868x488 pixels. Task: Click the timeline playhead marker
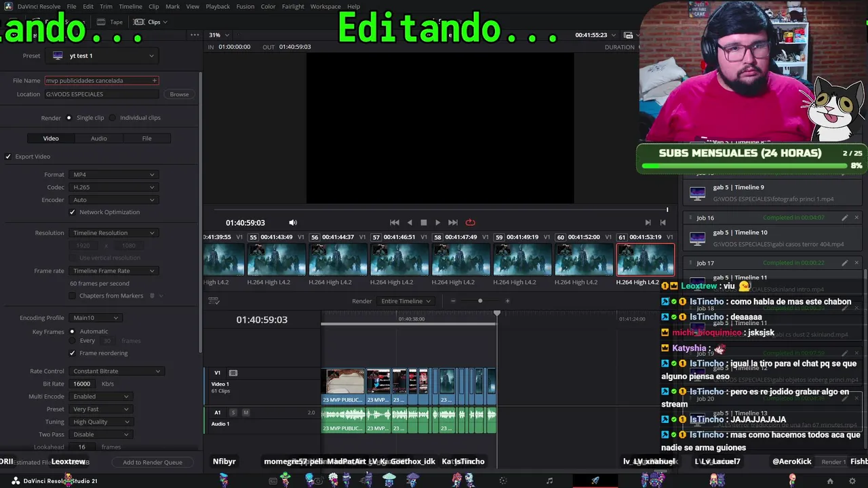[497, 313]
